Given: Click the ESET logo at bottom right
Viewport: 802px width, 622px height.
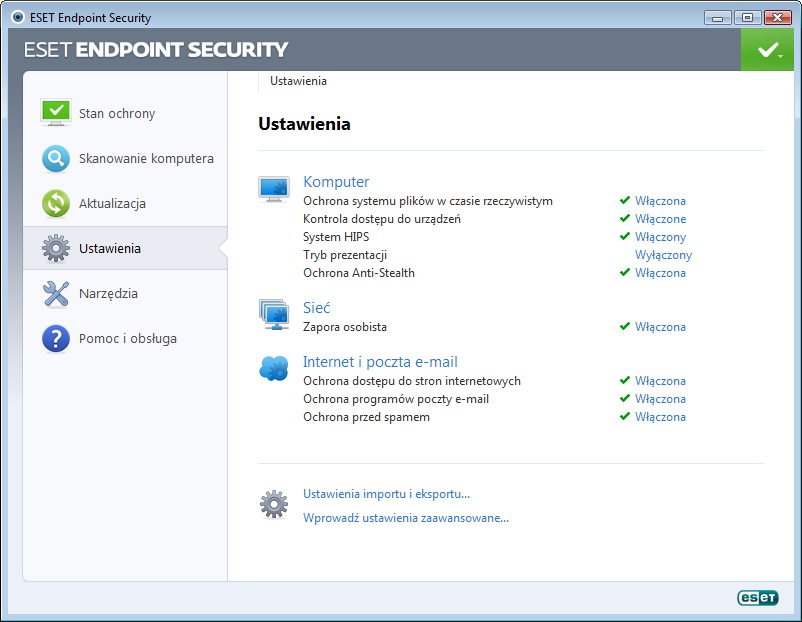Looking at the screenshot, I should (x=758, y=597).
